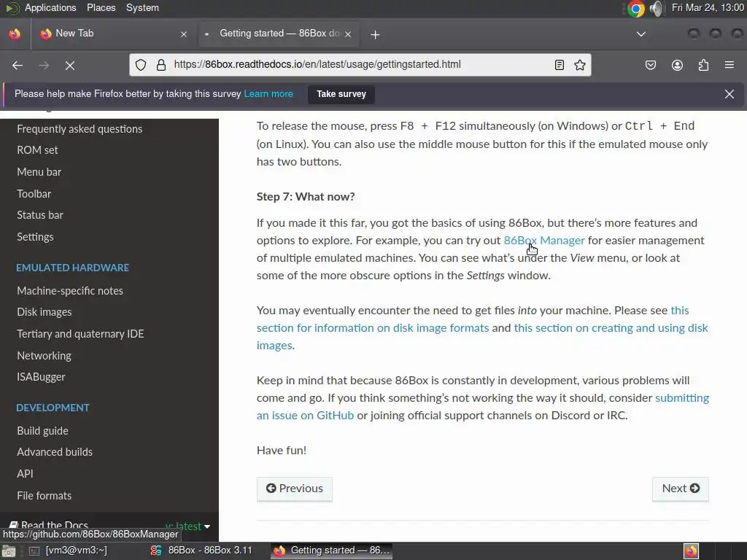The height and width of the screenshot is (560, 747).
Task: Click the Take survey button
Action: click(x=341, y=94)
